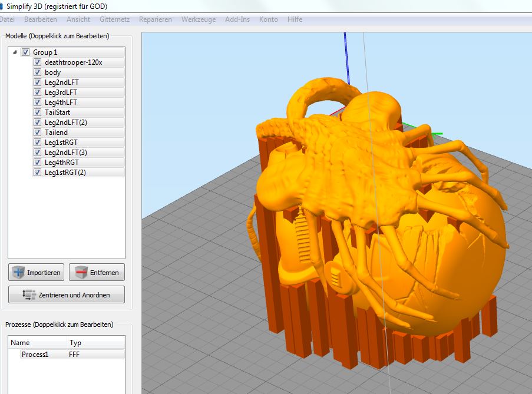Click the Entfernen button
This screenshot has height=394, width=532.
97,272
